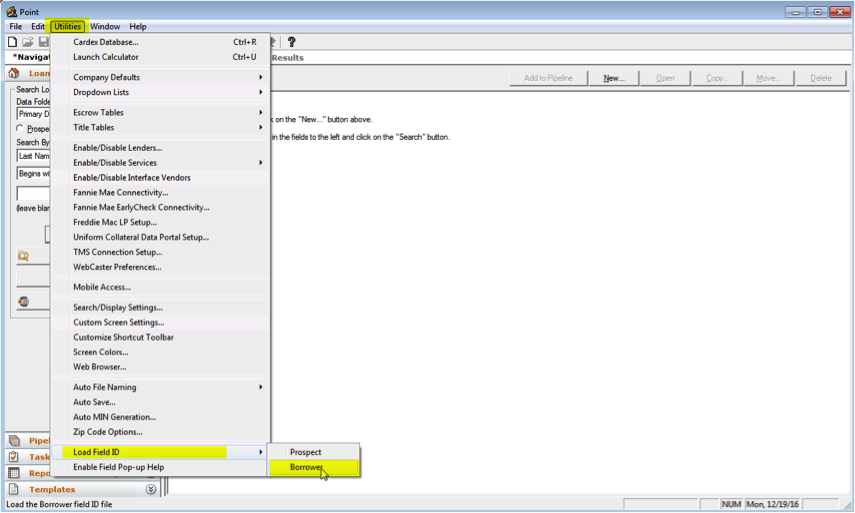Open the Window menu
The height and width of the screenshot is (513, 855).
click(105, 26)
